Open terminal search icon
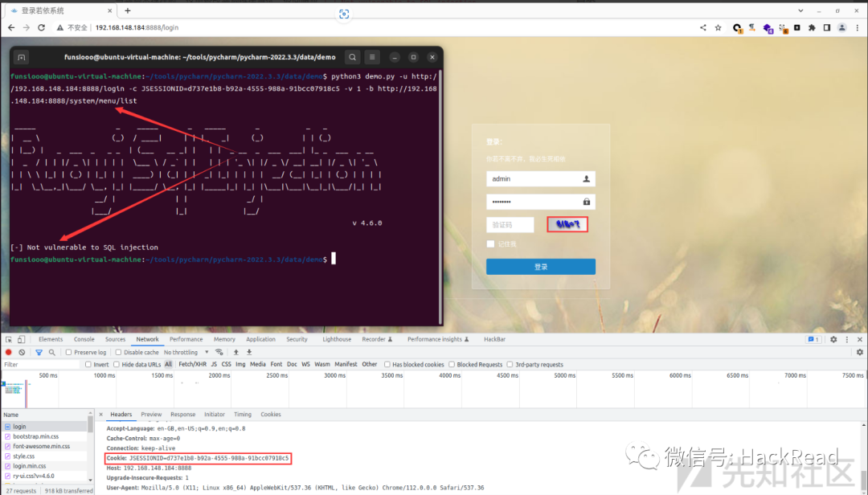868x495 pixels. click(353, 57)
